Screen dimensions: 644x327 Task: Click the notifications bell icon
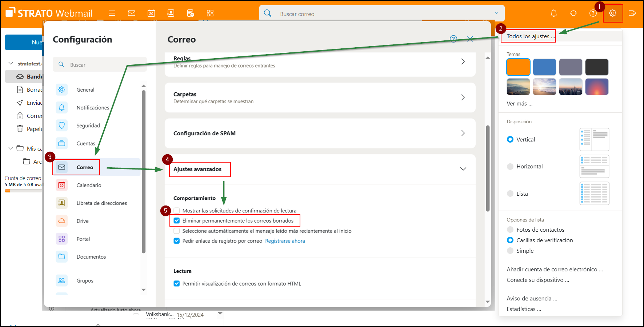[553, 13]
